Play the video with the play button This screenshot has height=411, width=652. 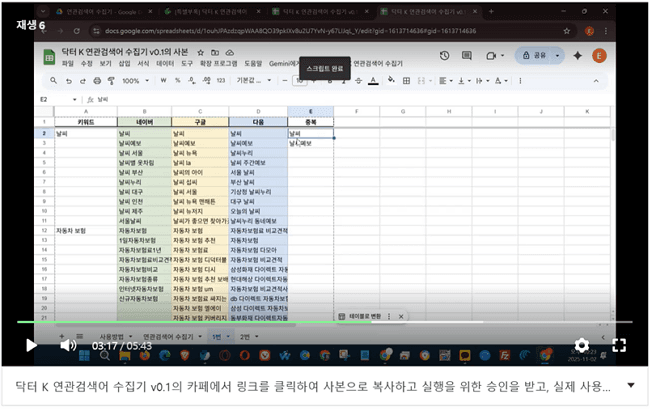coord(31,345)
